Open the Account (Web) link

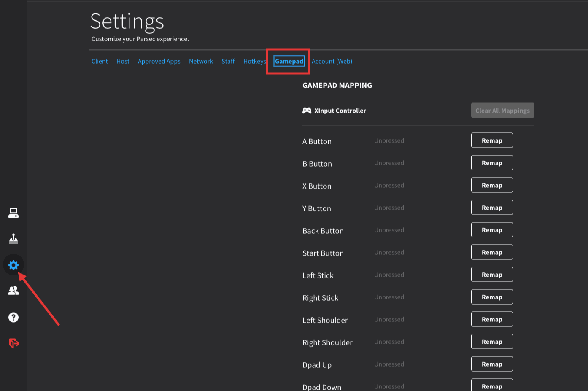coord(332,62)
